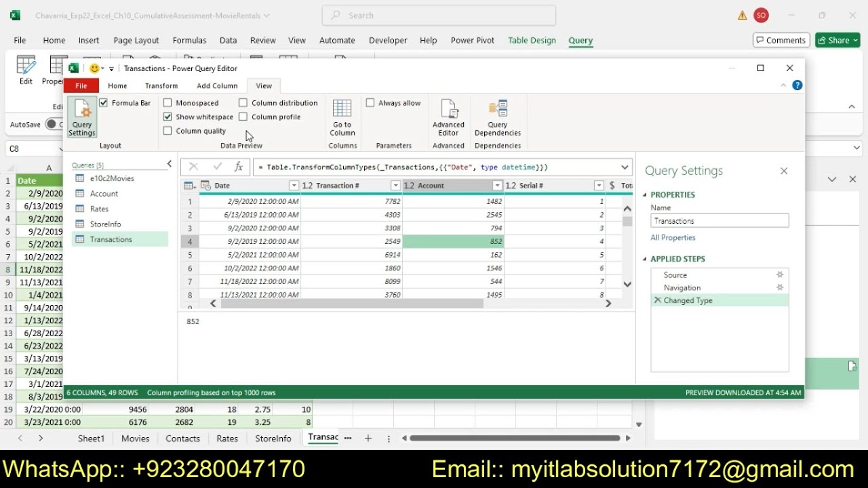Click the Excel Edit query icon

(x=26, y=70)
